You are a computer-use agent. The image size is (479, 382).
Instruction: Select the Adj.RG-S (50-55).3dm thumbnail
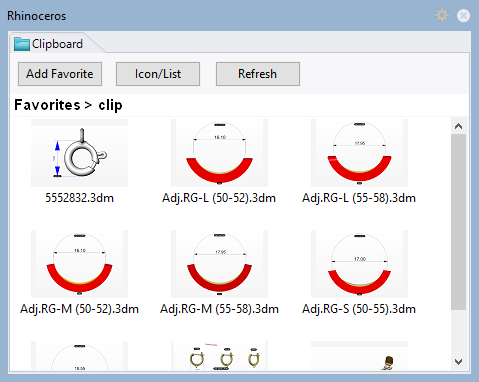(359, 264)
